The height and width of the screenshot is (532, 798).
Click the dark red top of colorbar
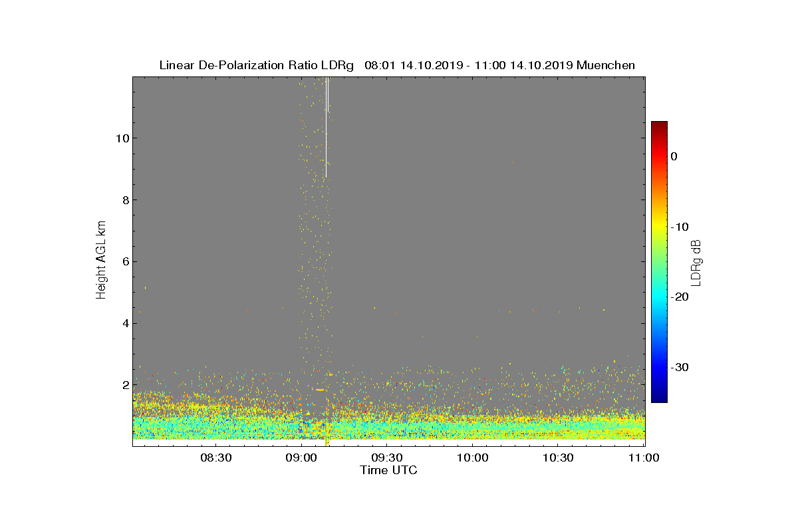point(659,125)
